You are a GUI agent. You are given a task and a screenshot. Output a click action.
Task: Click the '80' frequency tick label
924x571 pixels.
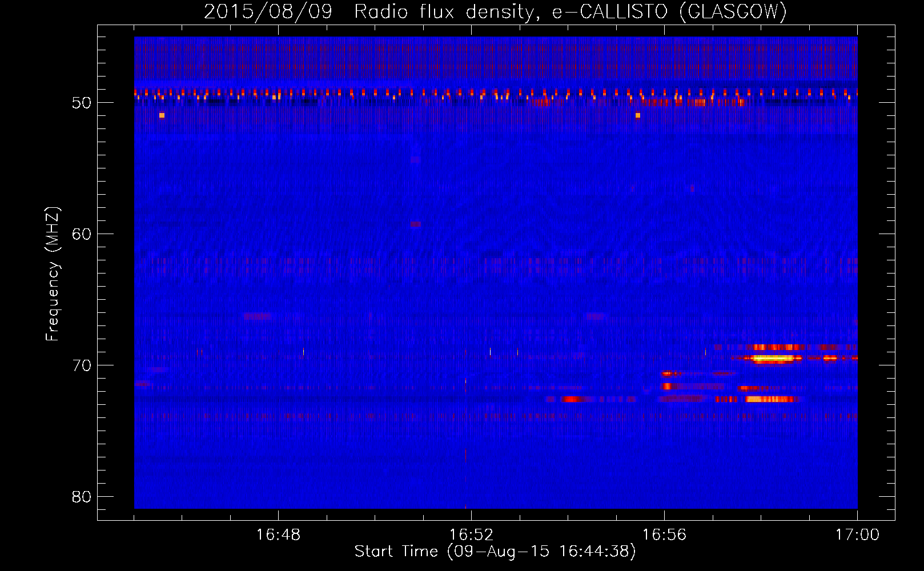pos(82,497)
